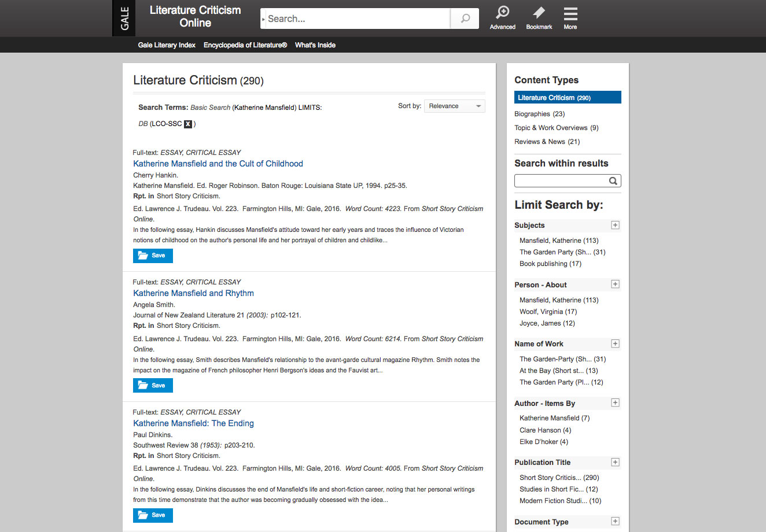Image resolution: width=766 pixels, height=532 pixels.
Task: Select Topic & Work Overviews content type
Action: 557,128
